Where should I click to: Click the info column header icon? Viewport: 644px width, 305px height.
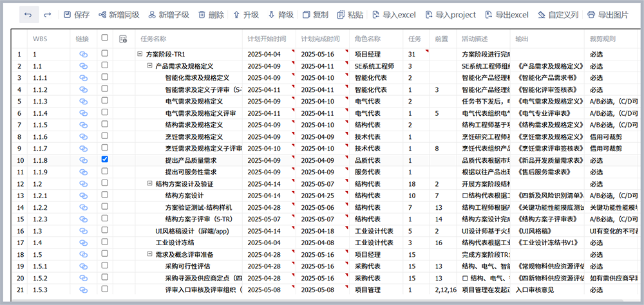pyautogui.click(x=122, y=39)
